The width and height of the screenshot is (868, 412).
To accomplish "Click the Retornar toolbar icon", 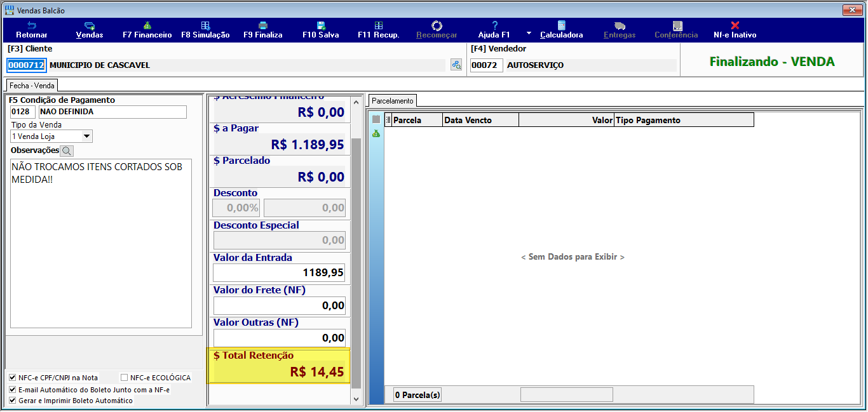I will tap(32, 30).
